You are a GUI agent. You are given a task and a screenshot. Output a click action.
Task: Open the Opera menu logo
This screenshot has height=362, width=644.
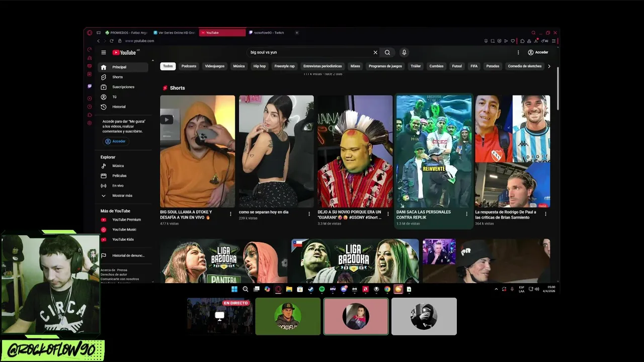pos(90,33)
